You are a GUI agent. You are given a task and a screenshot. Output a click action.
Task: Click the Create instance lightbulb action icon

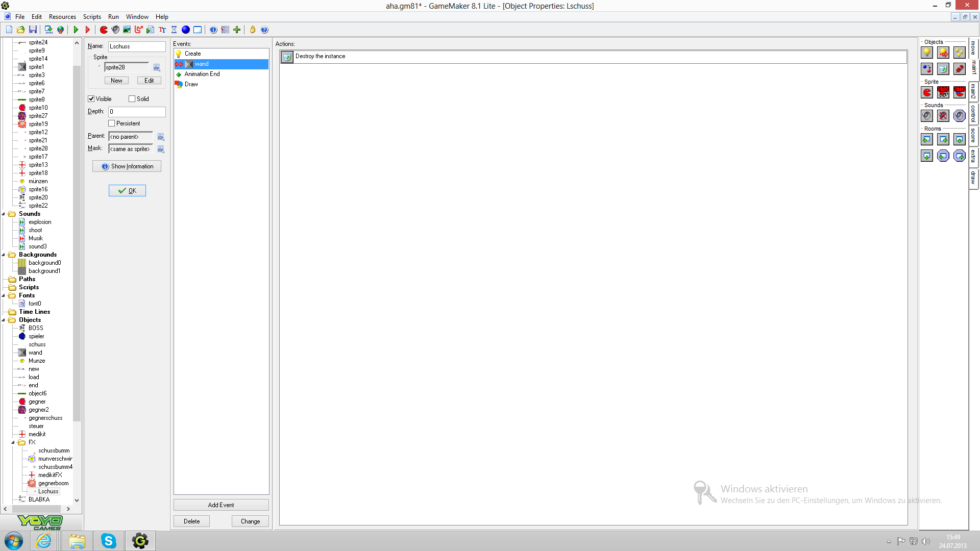[927, 53]
